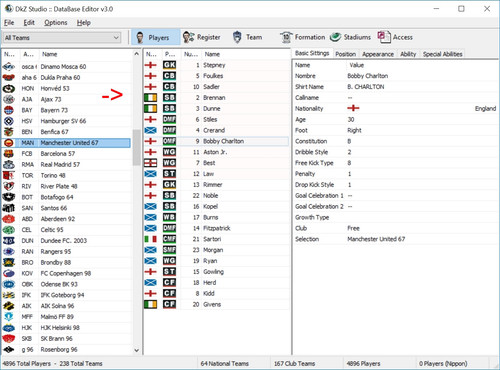
Task: Select player Stiles
Action: [210, 119]
